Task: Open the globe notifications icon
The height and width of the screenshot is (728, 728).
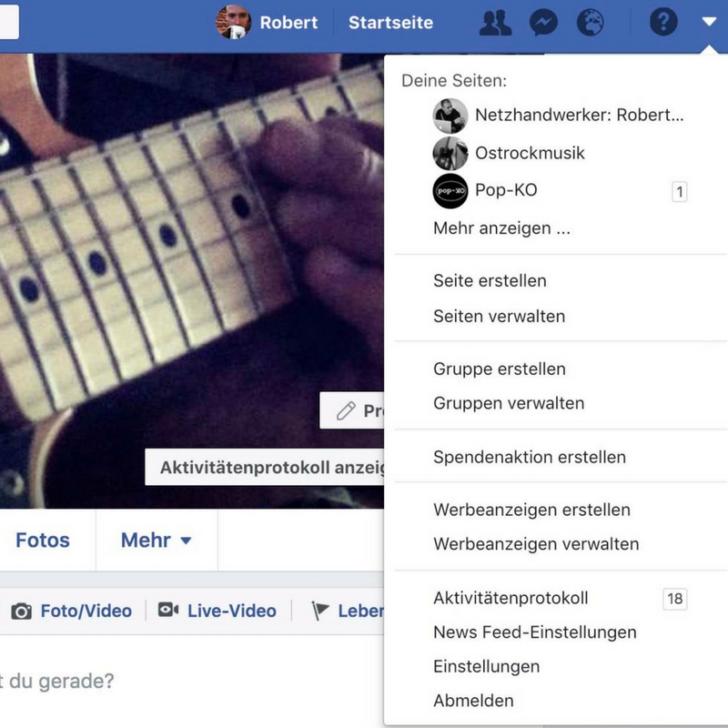Action: [590, 22]
